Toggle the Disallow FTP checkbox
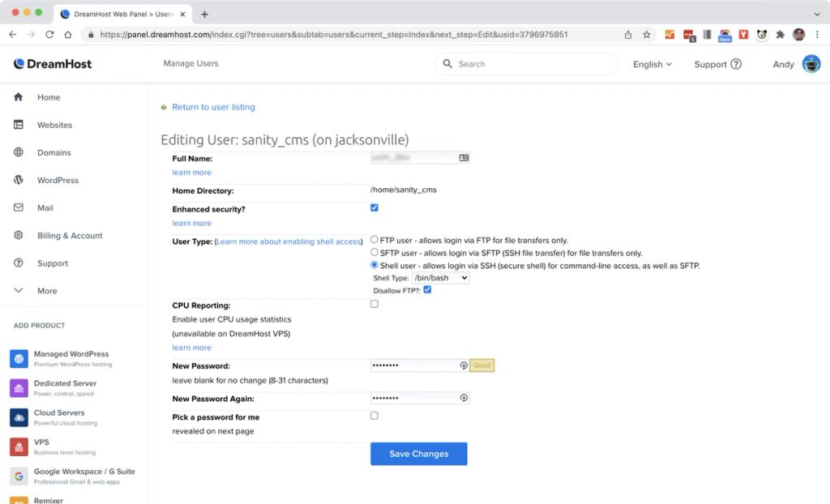 pos(427,289)
